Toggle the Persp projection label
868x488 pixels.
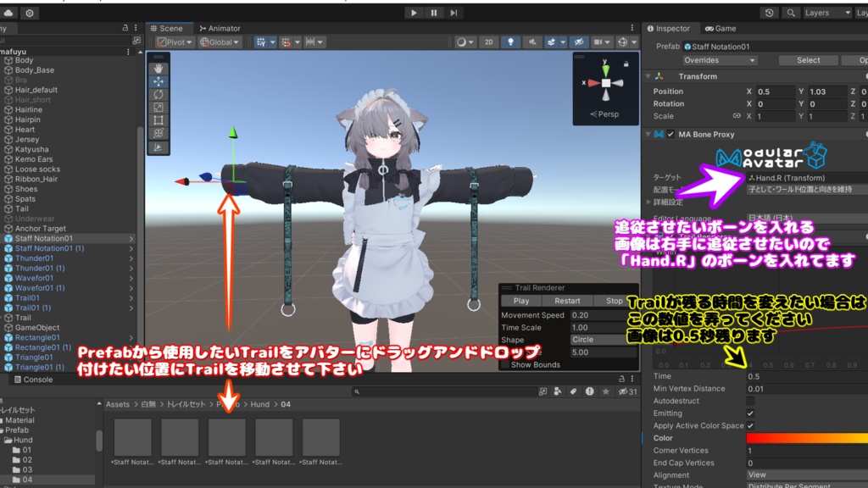pyautogui.click(x=604, y=114)
